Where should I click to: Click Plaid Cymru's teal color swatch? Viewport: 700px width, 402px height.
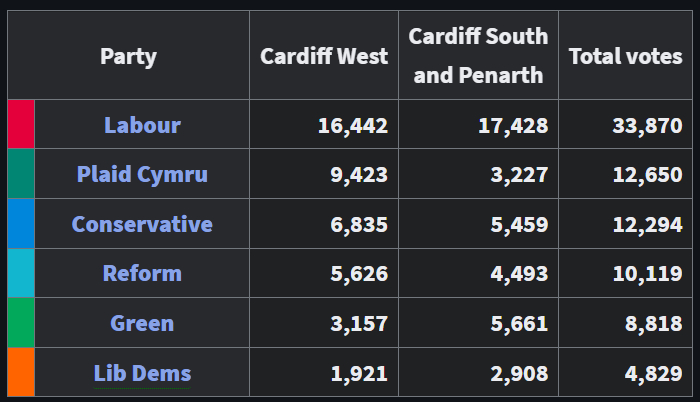(21, 174)
